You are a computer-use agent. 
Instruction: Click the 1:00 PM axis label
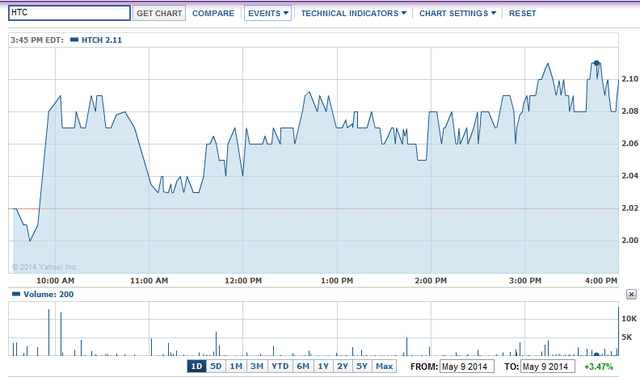tap(337, 280)
